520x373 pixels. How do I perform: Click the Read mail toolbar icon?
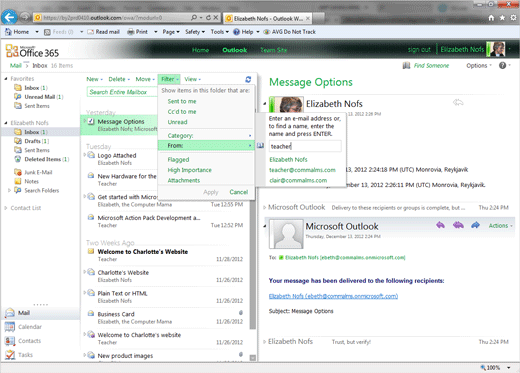(90, 32)
